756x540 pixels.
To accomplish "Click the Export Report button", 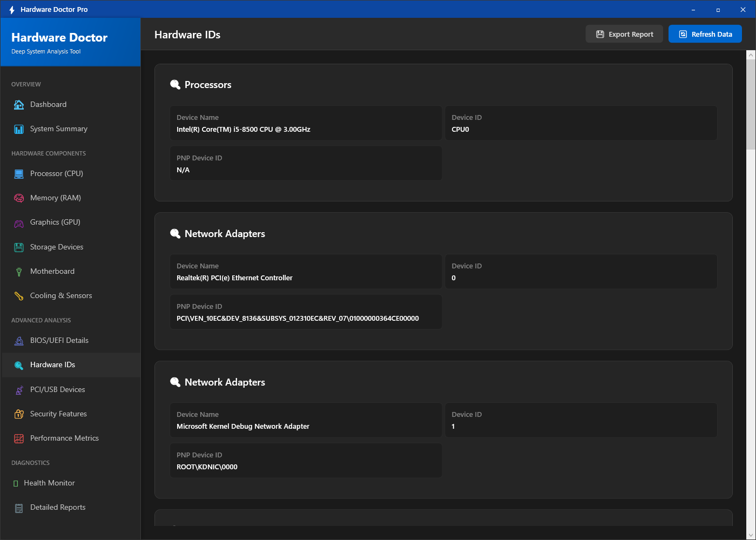I will click(x=624, y=34).
